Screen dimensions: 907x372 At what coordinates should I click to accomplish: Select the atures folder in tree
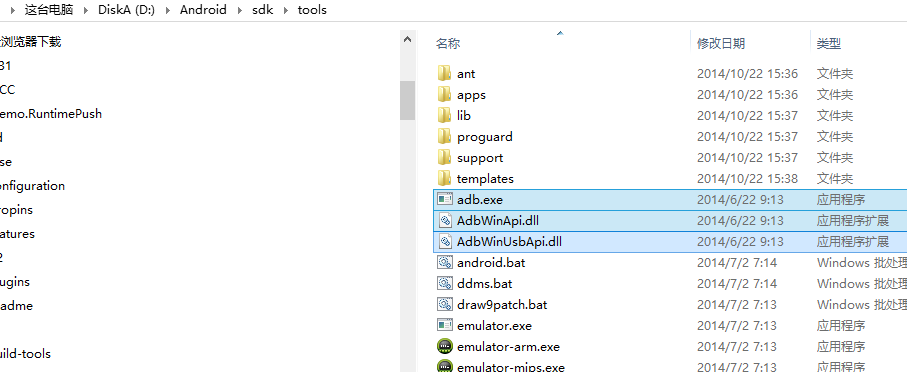(17, 234)
